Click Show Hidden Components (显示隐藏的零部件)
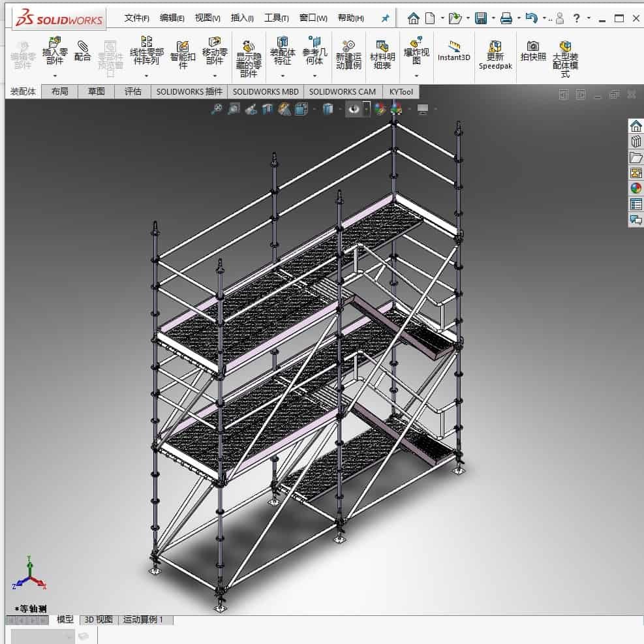The image size is (644, 644). coord(249,59)
